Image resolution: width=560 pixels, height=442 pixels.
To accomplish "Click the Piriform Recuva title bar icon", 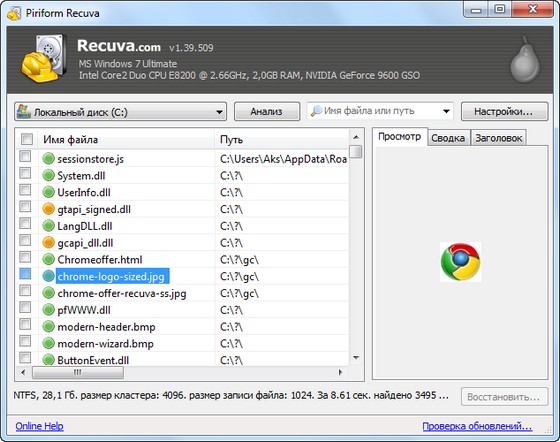I will tap(14, 13).
